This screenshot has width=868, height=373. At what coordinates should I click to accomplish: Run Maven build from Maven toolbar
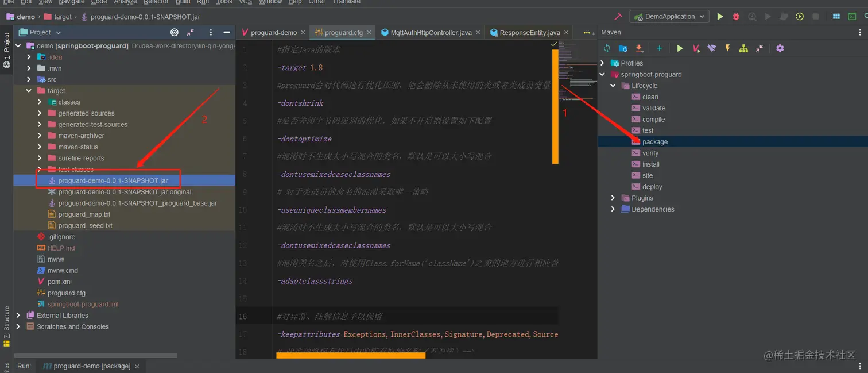[x=680, y=48]
